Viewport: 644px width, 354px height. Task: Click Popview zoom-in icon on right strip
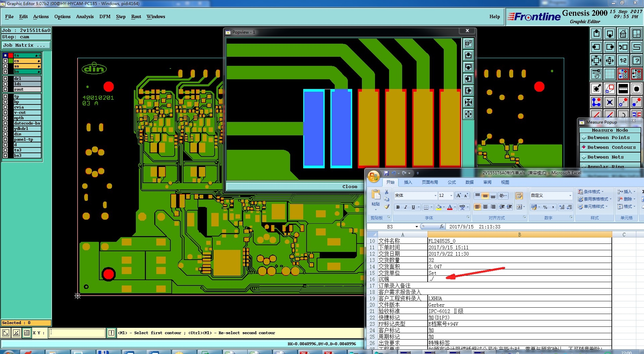(x=469, y=102)
